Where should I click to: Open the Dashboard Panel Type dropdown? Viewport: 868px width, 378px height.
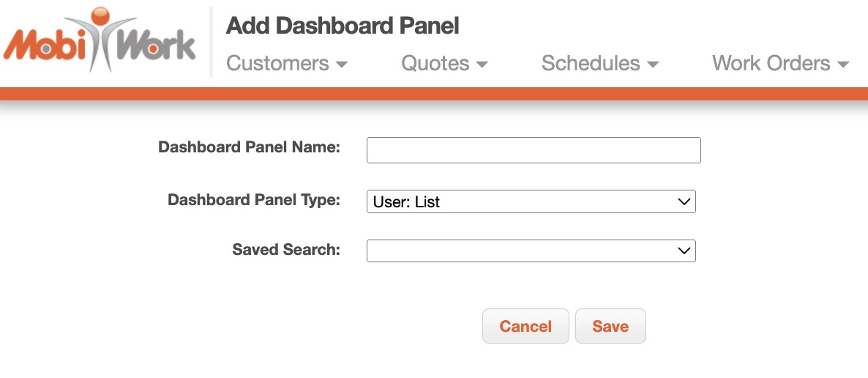531,201
